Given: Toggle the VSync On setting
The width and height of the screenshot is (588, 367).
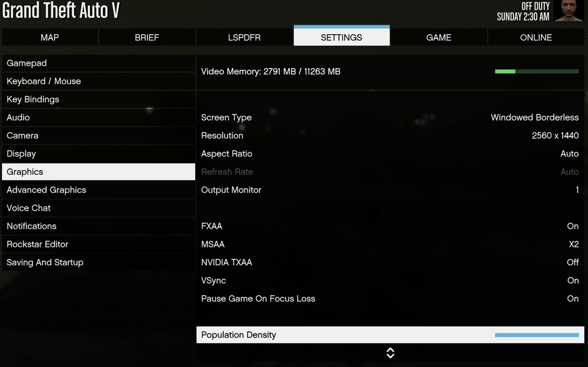Looking at the screenshot, I should click(x=573, y=281).
